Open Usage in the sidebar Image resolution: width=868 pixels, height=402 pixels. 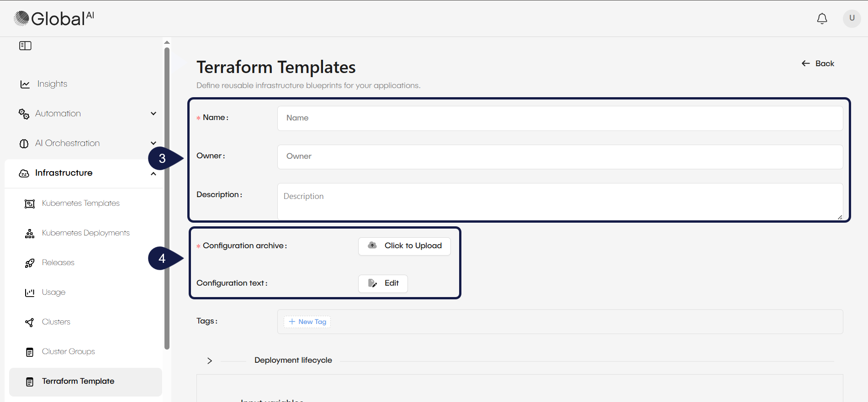coord(53,292)
